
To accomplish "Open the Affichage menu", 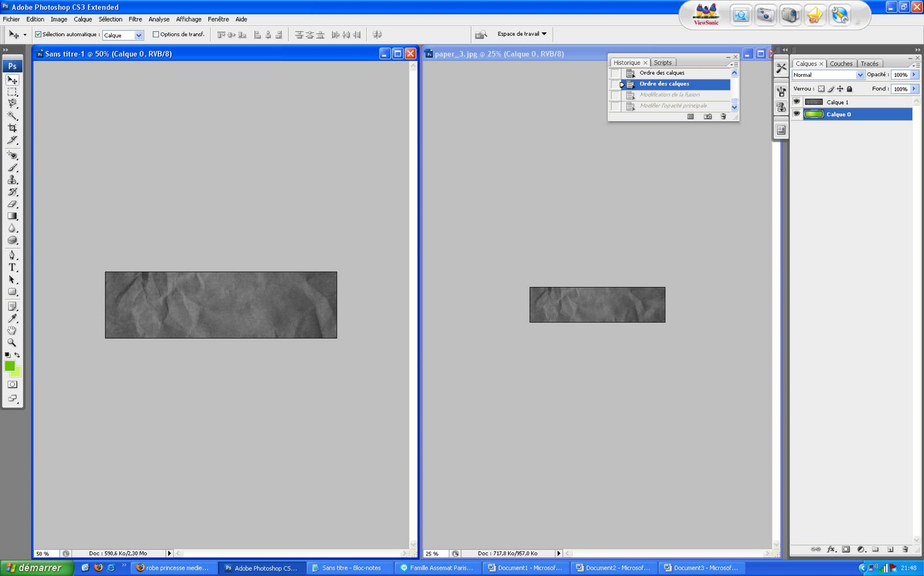I will point(188,19).
